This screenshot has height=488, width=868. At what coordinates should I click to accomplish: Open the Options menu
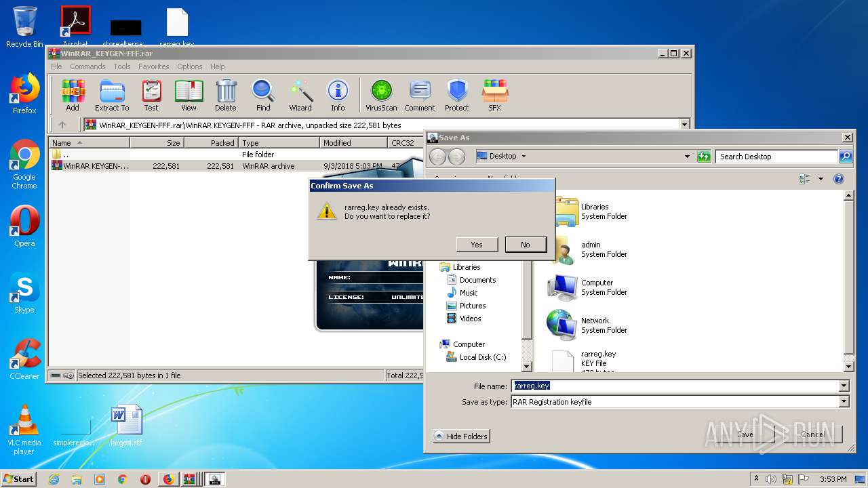tap(190, 66)
